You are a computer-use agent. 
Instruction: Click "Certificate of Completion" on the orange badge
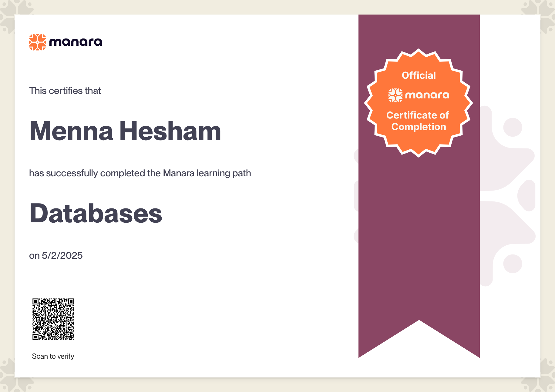[418, 121]
